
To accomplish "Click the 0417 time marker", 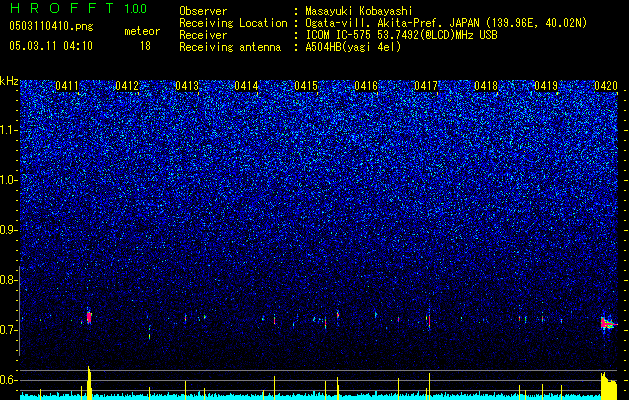I will 426,86.
